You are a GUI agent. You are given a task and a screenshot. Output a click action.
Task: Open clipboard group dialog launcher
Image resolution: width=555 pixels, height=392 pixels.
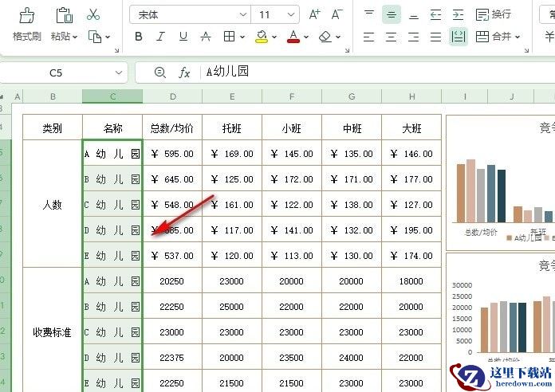point(116,50)
